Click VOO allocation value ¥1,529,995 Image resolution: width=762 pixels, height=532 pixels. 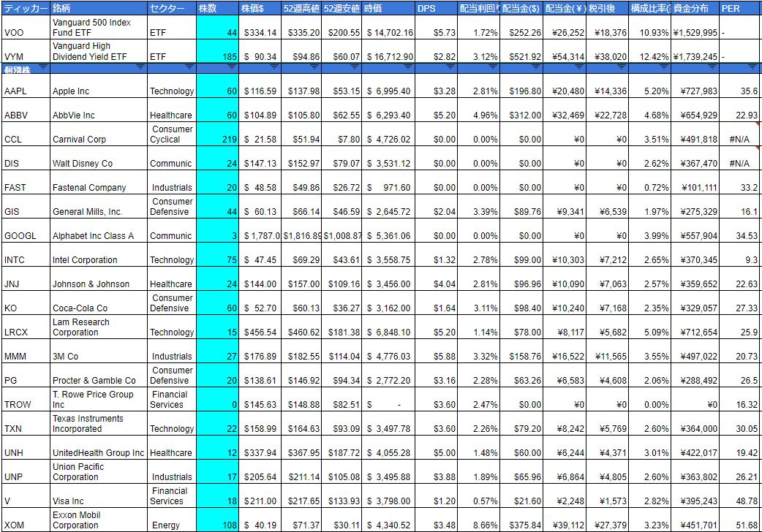click(695, 27)
